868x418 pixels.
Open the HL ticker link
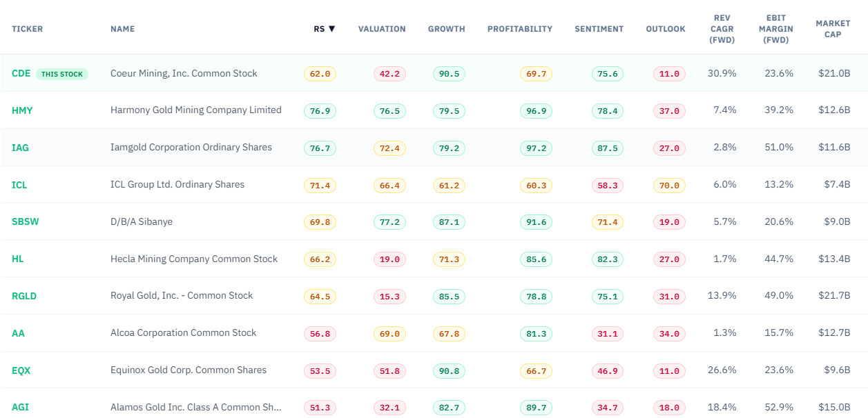[x=18, y=259]
